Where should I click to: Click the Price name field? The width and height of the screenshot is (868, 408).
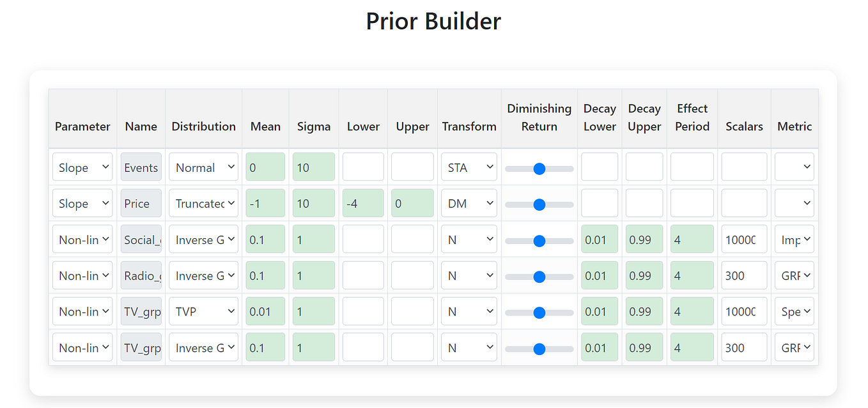tap(141, 203)
